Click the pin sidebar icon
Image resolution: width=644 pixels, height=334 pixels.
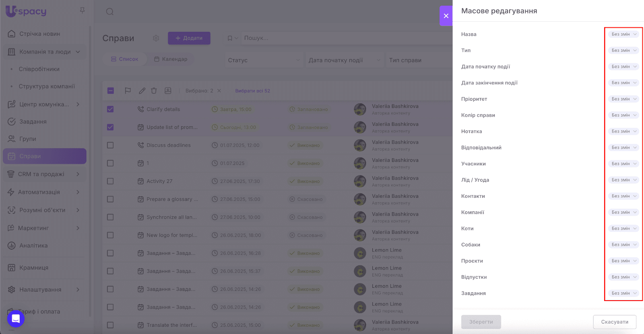82,10
